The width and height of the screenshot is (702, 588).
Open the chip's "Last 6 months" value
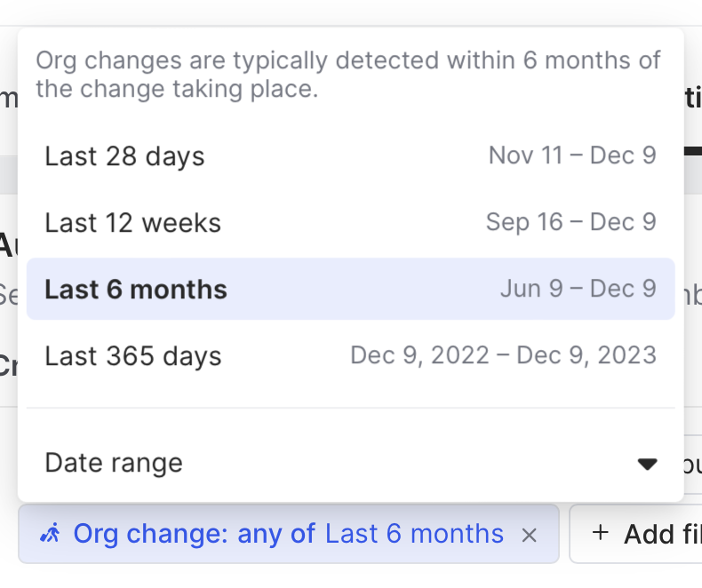414,534
